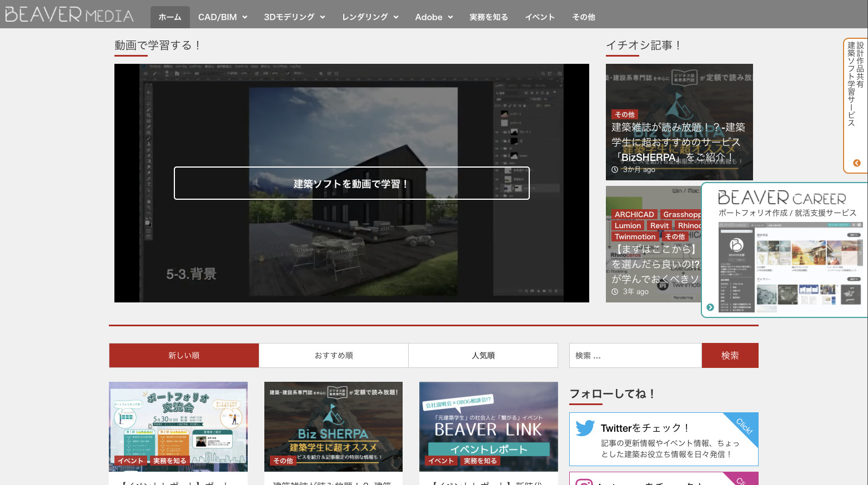Screen dimensions: 868x485
Task: Expand the レンダリング dropdown menu
Action: click(370, 17)
